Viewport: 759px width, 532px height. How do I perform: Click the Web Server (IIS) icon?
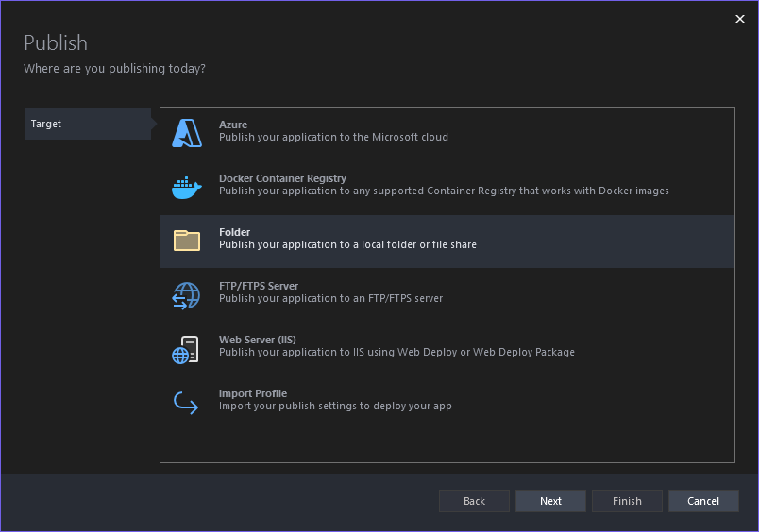(185, 350)
